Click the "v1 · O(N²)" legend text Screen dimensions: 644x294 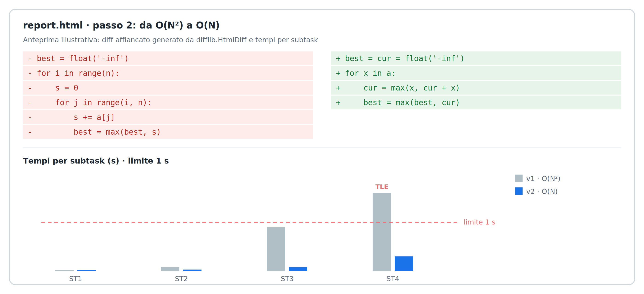tap(543, 179)
